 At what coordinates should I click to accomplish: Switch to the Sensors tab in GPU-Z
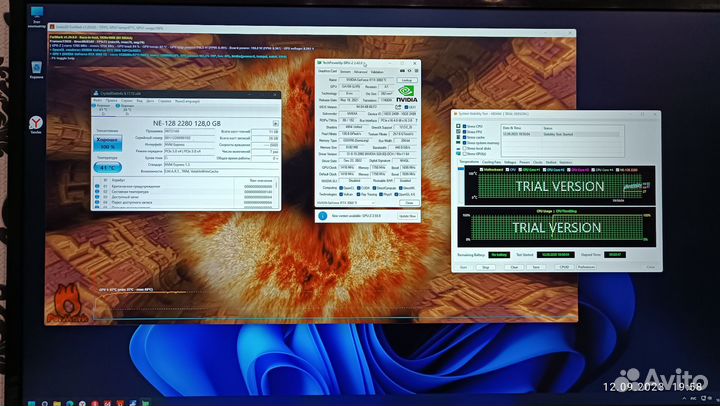[345, 72]
